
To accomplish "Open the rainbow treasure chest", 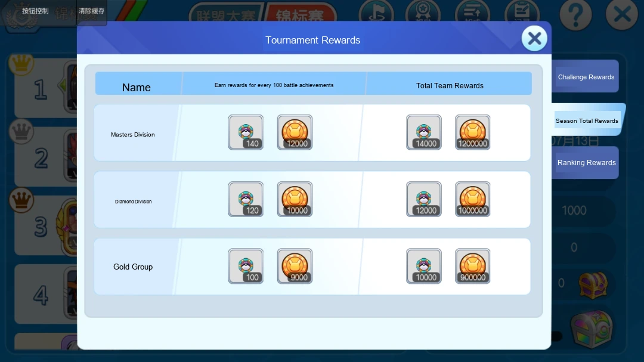I will point(592,330).
